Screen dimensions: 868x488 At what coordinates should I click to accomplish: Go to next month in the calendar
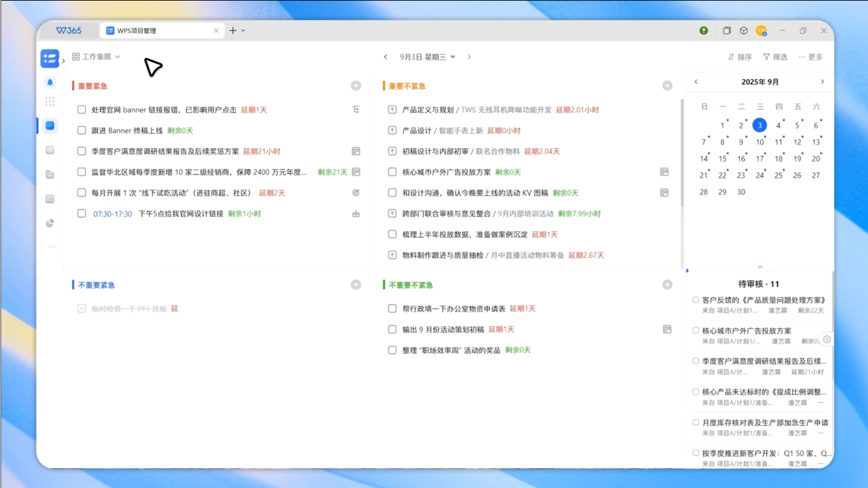pyautogui.click(x=822, y=82)
